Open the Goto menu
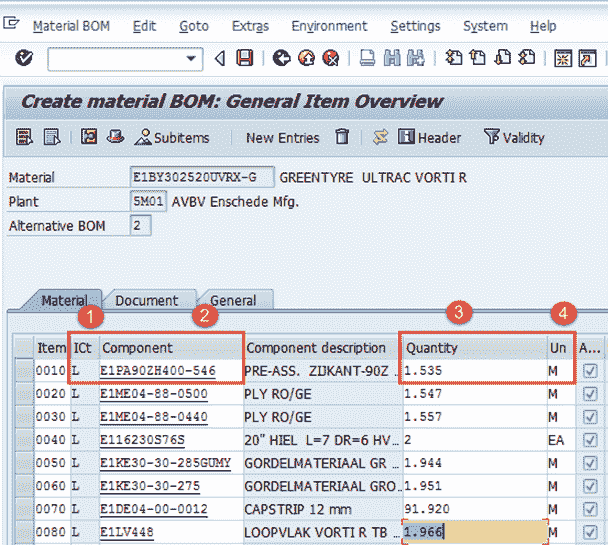 pos(194,26)
